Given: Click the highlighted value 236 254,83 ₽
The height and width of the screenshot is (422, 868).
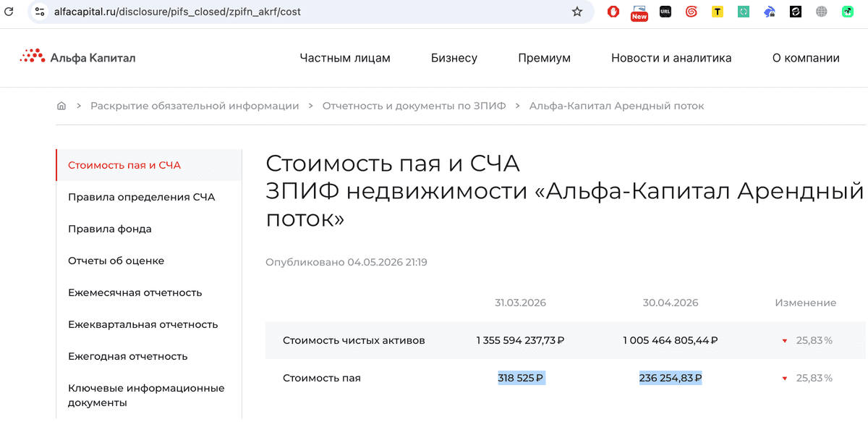Looking at the screenshot, I should coord(671,378).
